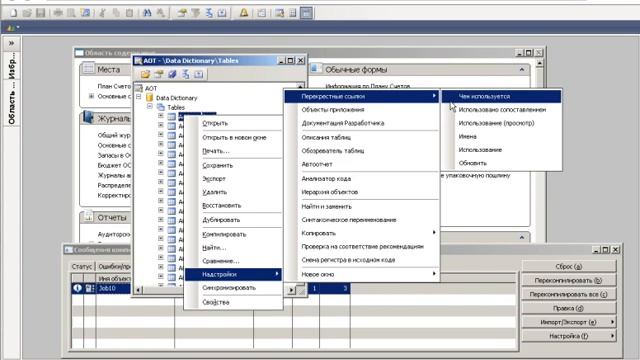Click the Перекомпилировать button
This screenshot has width=640, height=360.
click(x=569, y=280)
